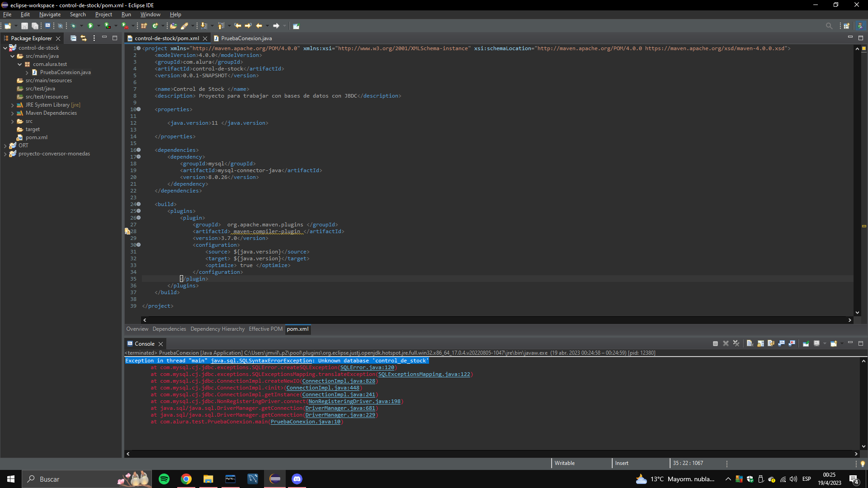Click the New Java Package icon

144,26
